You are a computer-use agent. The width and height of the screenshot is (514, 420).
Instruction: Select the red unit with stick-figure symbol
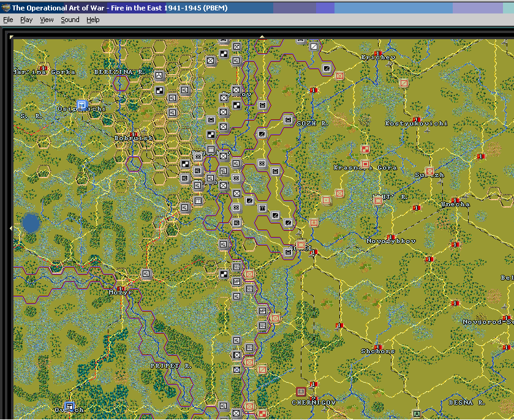(x=314, y=223)
